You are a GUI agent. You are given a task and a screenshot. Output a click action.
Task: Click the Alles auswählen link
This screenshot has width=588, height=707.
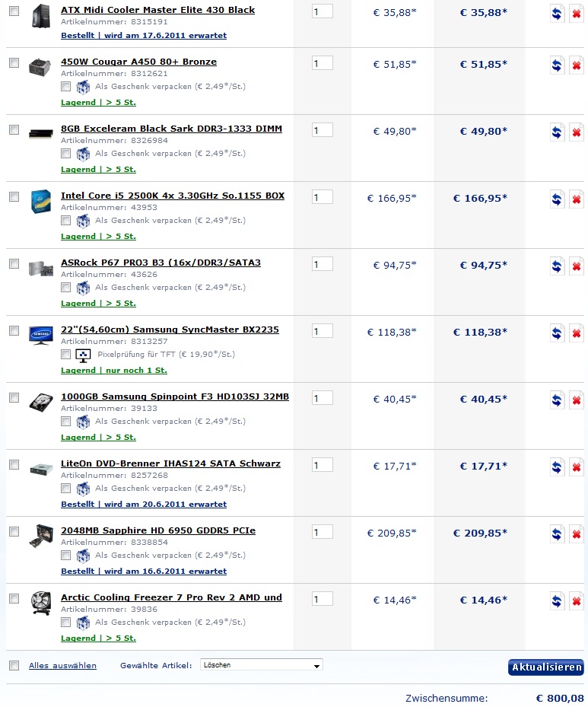point(62,665)
